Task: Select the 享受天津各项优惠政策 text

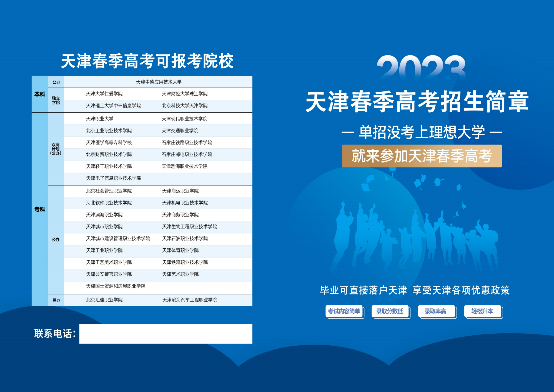Action: pos(461,290)
